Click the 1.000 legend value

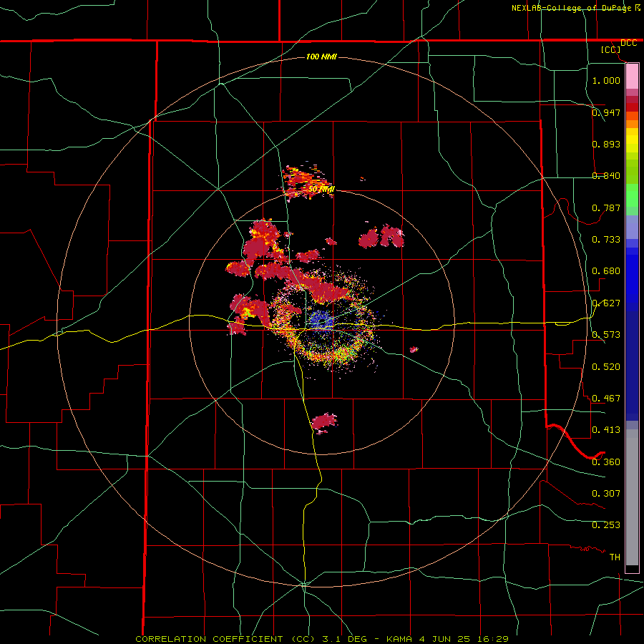coord(606,80)
